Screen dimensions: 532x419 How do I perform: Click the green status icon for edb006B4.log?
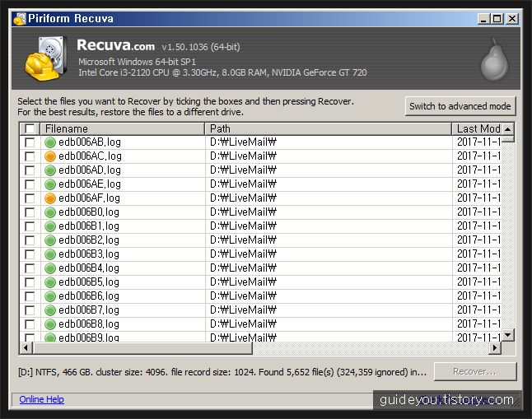tap(50, 268)
